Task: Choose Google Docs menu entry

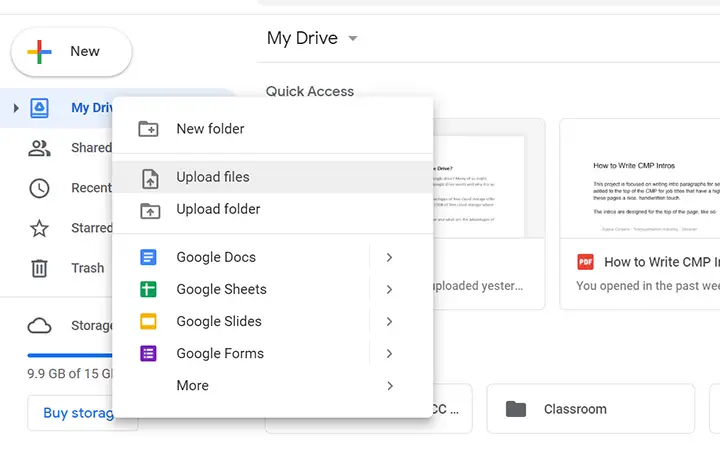Action: [273, 258]
